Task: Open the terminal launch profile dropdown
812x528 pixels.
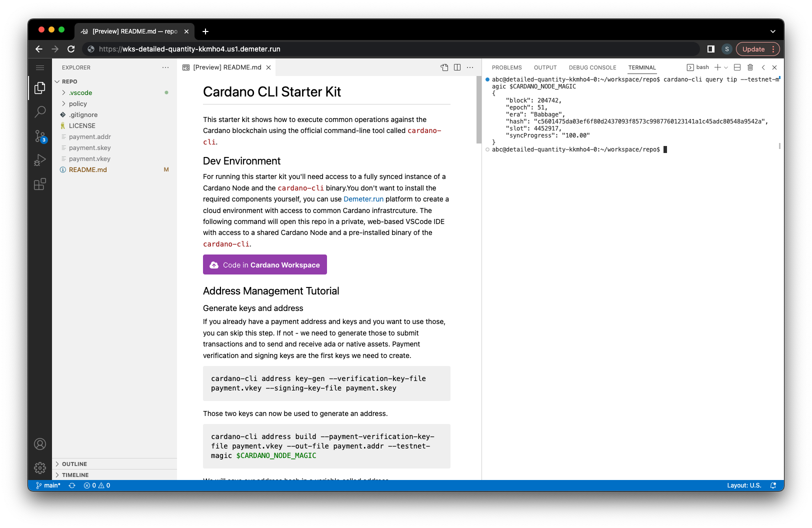Action: click(726, 67)
